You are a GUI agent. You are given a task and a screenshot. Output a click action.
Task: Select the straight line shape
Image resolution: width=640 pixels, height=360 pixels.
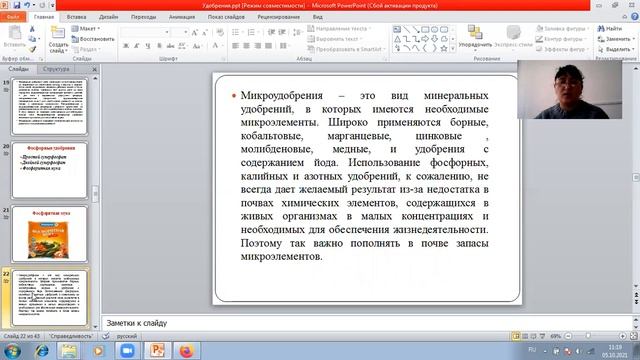tap(407, 30)
